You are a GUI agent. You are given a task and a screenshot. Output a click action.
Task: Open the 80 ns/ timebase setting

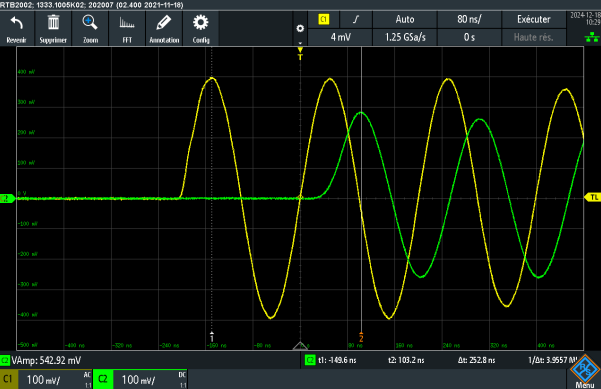[x=469, y=20]
